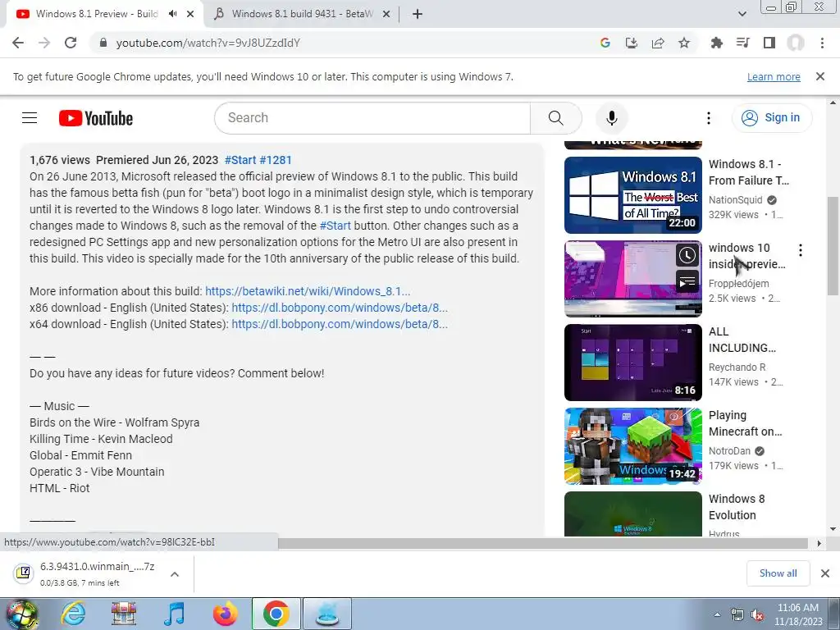Toggle Chrome side panel icon
Viewport: 840px width, 630px height.
769,43
